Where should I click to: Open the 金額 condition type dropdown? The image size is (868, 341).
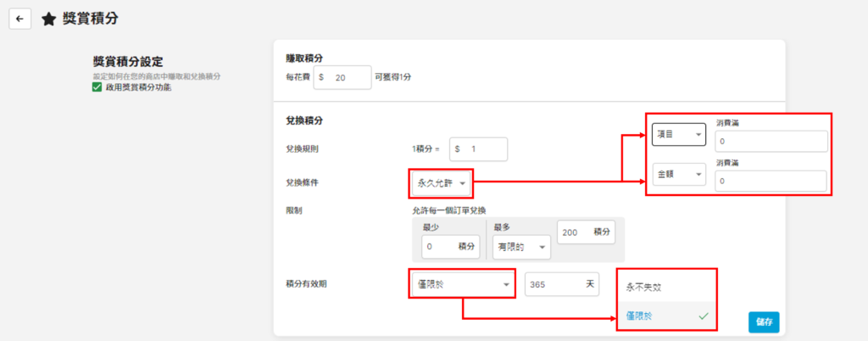(x=678, y=174)
